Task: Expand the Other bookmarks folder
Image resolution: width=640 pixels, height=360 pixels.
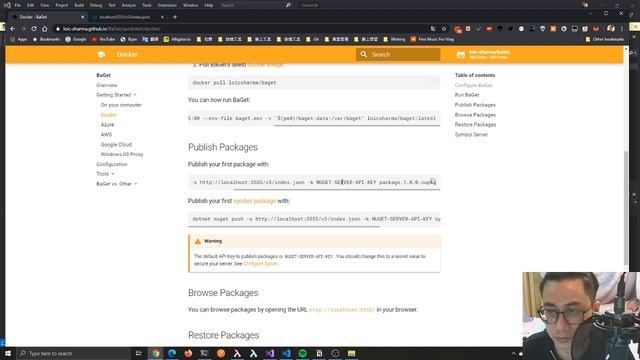Action: [x=604, y=39]
